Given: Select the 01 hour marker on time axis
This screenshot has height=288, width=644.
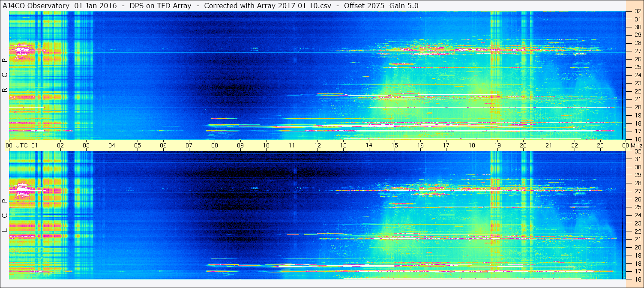Looking at the screenshot, I should pos(35,145).
